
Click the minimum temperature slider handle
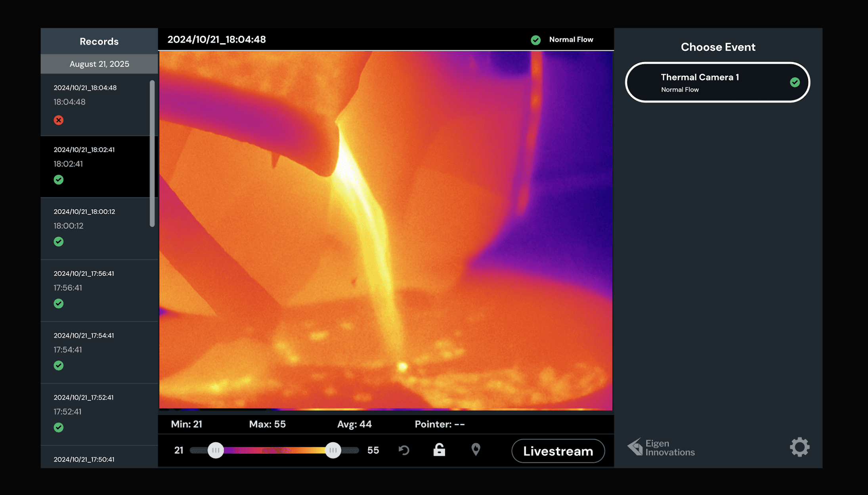click(x=216, y=450)
